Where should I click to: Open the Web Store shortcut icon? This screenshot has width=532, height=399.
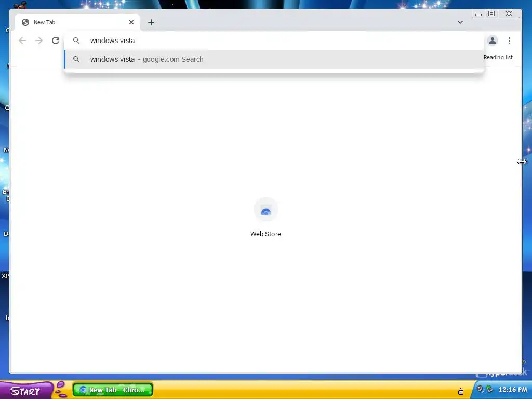tap(265, 210)
